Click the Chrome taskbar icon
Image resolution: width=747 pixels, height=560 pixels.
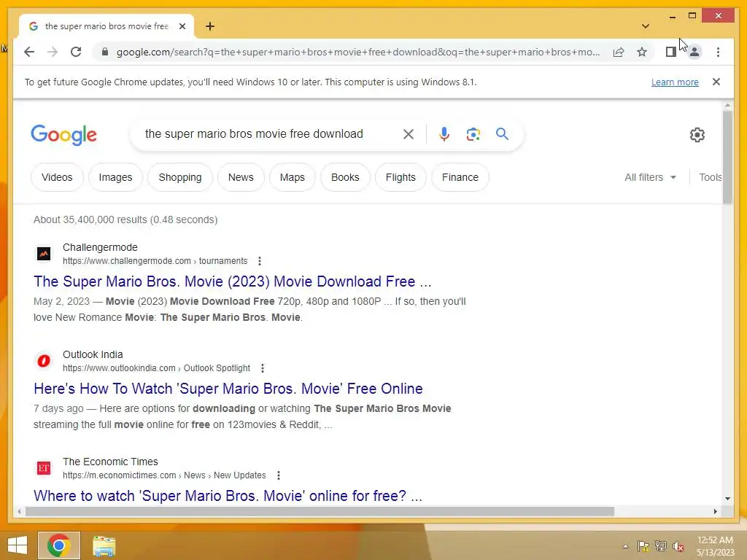(x=59, y=545)
